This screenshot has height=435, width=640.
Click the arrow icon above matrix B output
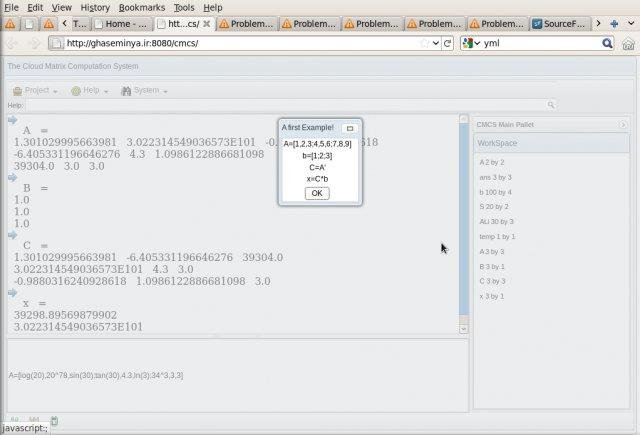tap(12, 178)
